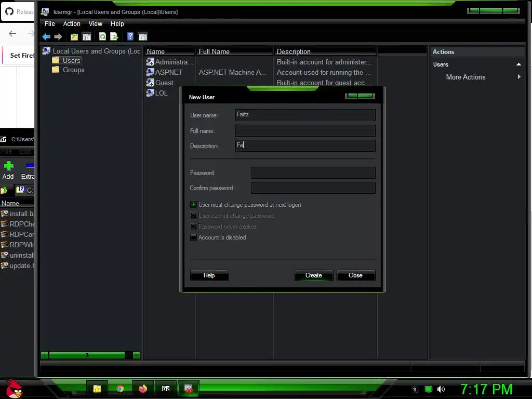Click 'ASP.NET Machine A...' full name cell
The height and width of the screenshot is (399, 532).
click(x=233, y=72)
